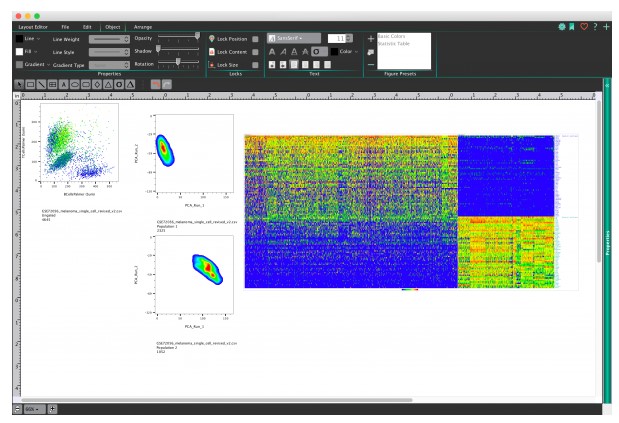The width and height of the screenshot is (619, 423).
Task: Select the bold triangle tool
Action: click(x=130, y=84)
